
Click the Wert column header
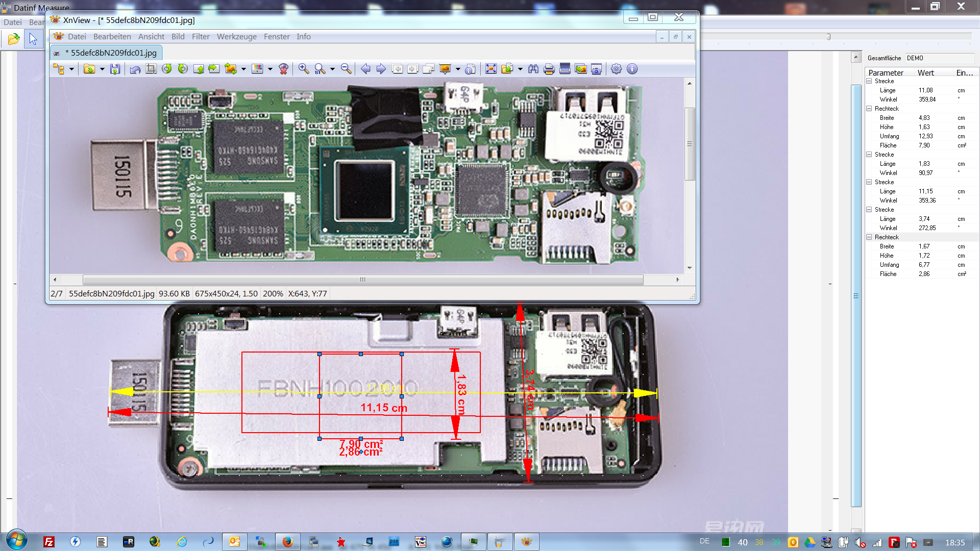coord(925,73)
